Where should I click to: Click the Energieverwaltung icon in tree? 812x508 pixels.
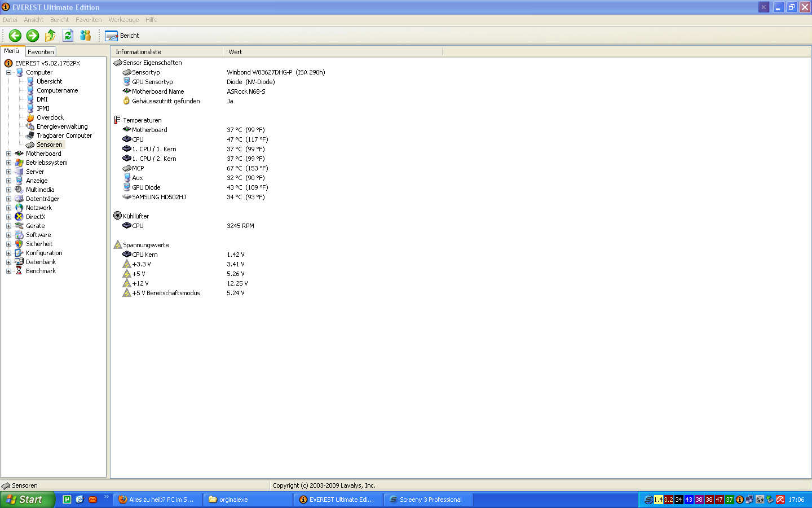(30, 126)
